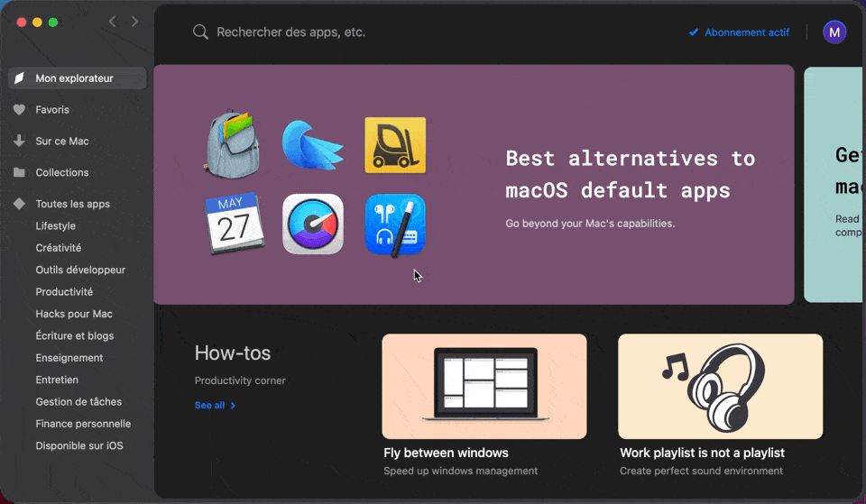Image resolution: width=866 pixels, height=504 pixels.
Task: Open the blue bird app icon
Action: coord(313,144)
